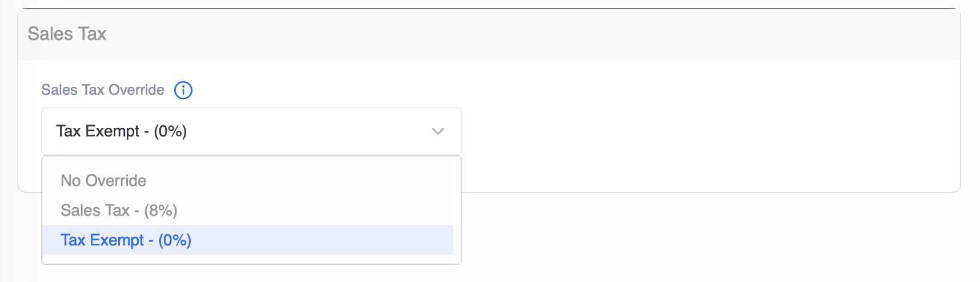Choose Sales Tax - (8%) from the list
The image size is (980, 282).
[x=119, y=210]
